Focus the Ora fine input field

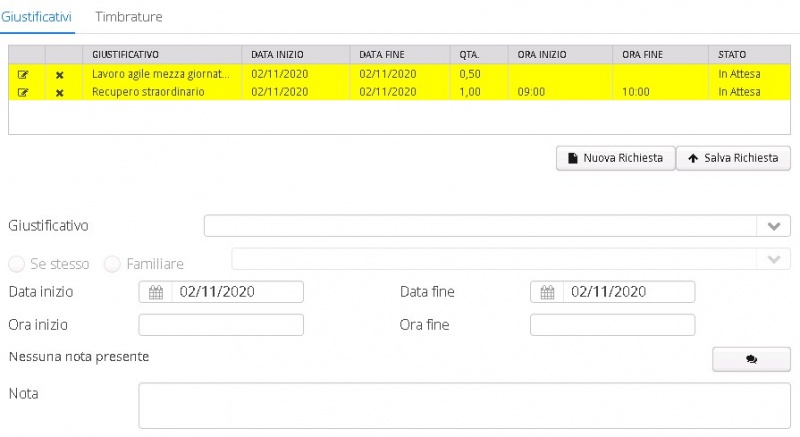[612, 325]
